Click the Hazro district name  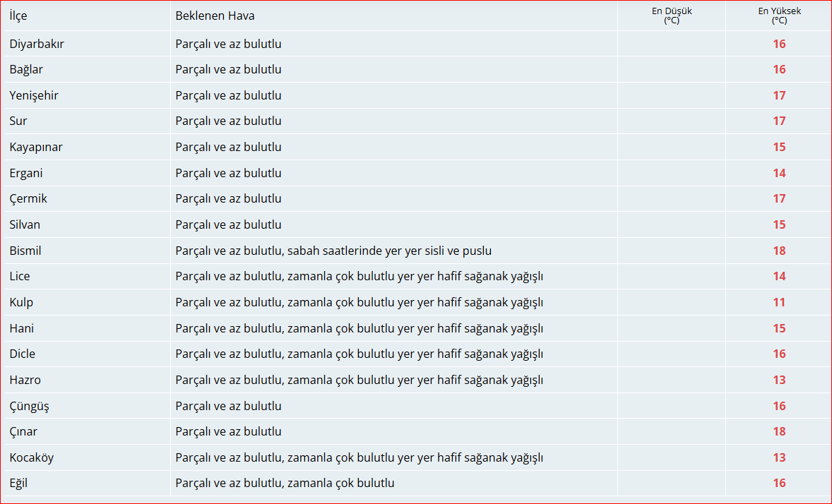pyautogui.click(x=25, y=380)
